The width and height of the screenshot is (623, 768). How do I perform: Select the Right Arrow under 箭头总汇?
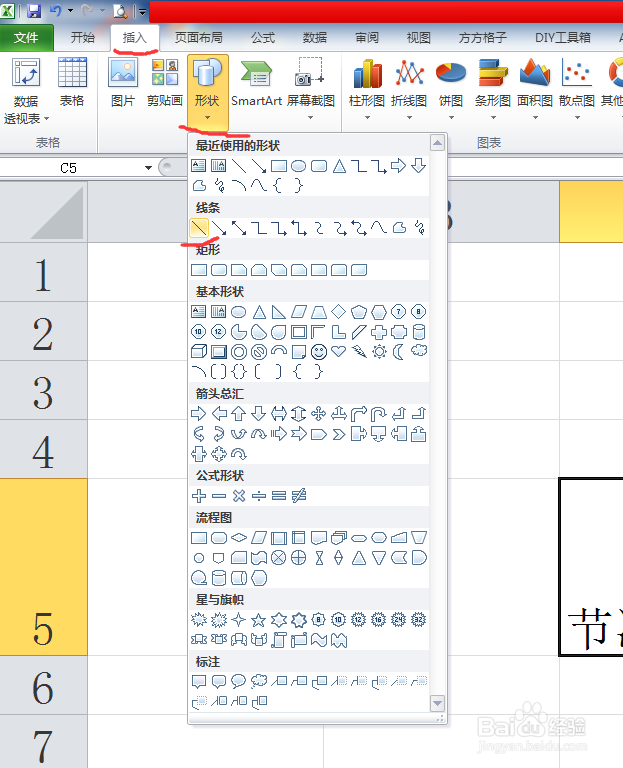pyautogui.click(x=199, y=414)
